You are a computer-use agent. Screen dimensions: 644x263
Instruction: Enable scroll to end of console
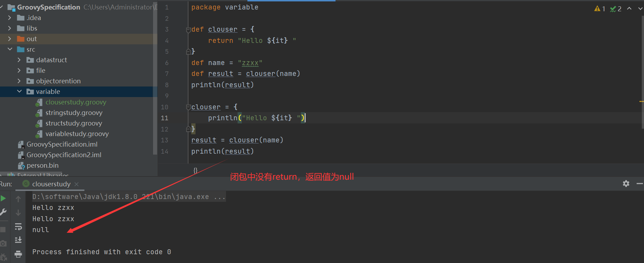(18, 240)
